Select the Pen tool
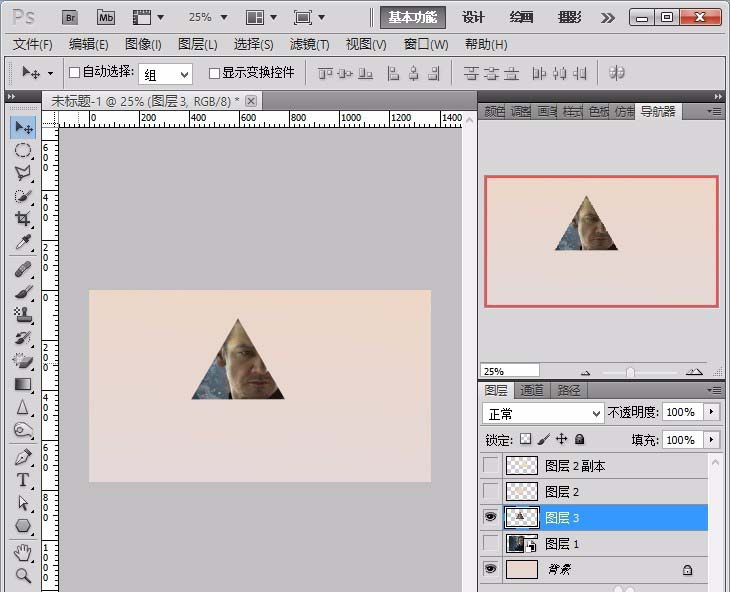 (22, 457)
